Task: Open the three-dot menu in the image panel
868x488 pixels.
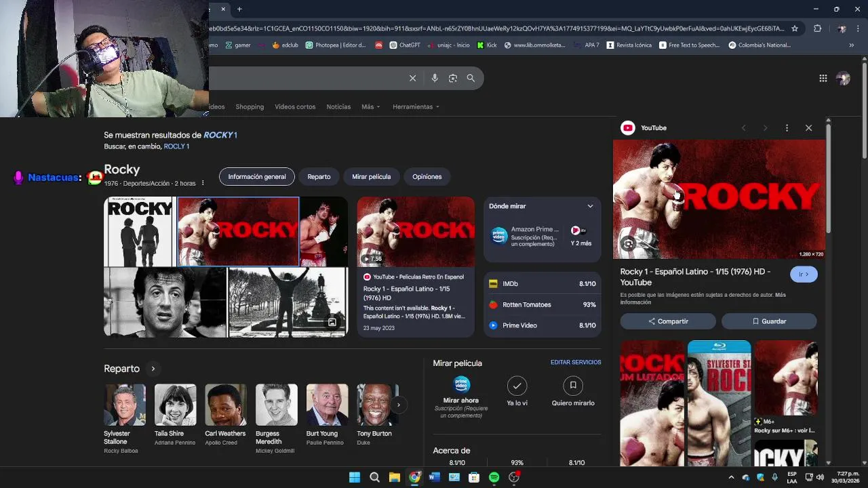Action: tap(787, 127)
